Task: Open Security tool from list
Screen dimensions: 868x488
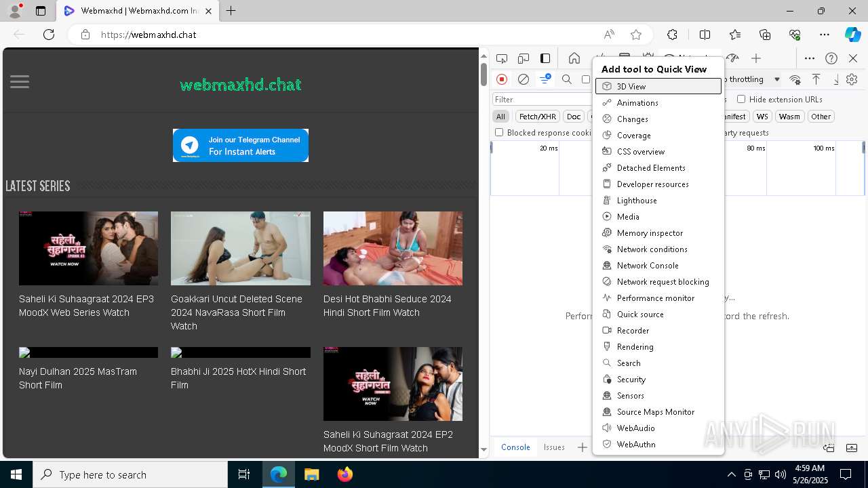Action: 658,379
